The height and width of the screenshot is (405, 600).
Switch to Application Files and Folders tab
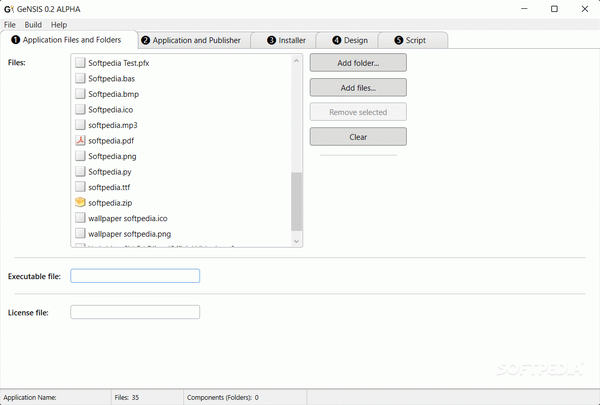[69, 40]
